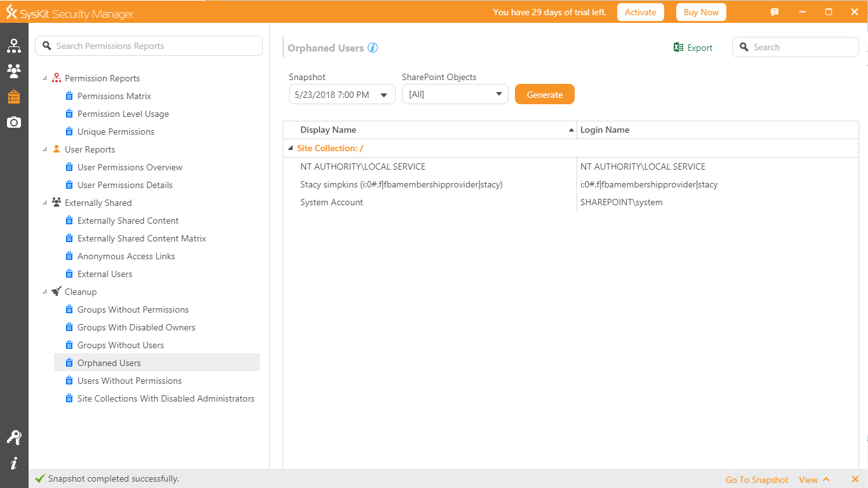
Task: Open the about info sidebar icon
Action: [14, 463]
